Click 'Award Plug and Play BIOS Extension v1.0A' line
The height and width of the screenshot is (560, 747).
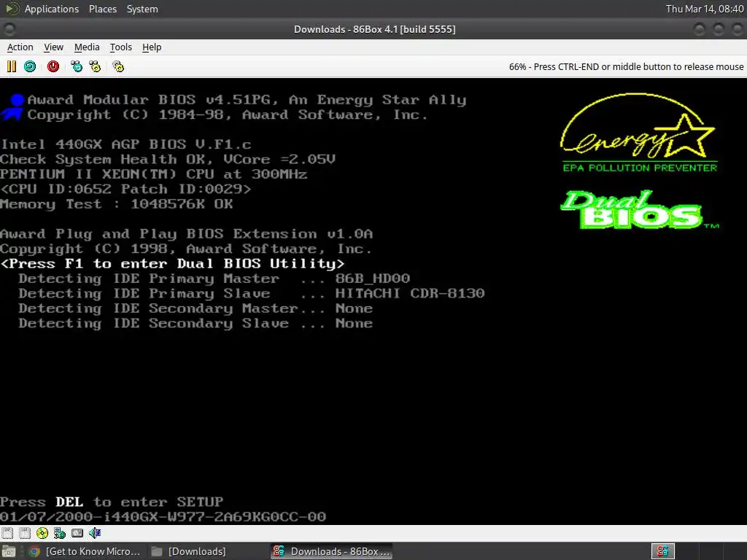(186, 234)
